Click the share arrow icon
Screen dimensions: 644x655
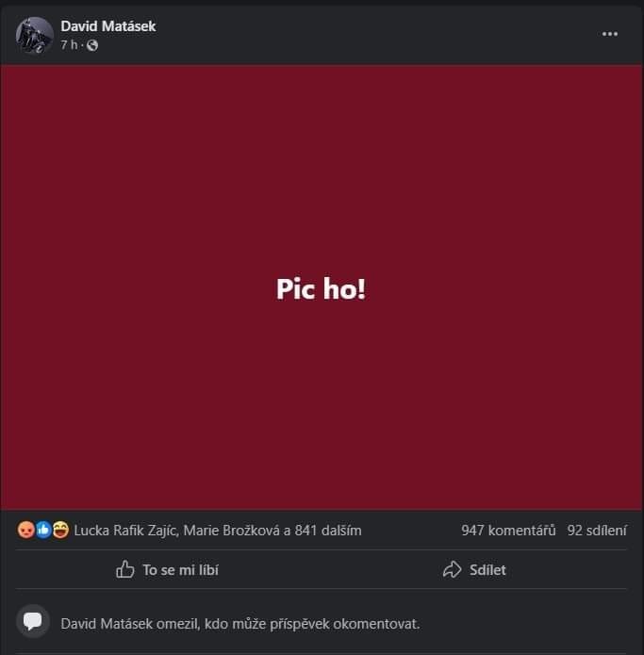453,569
